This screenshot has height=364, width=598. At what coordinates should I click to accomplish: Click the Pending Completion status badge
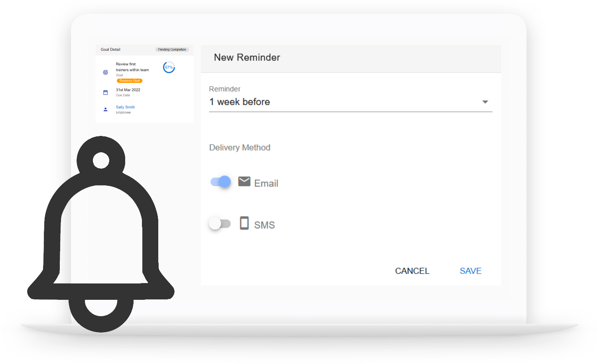pos(172,49)
